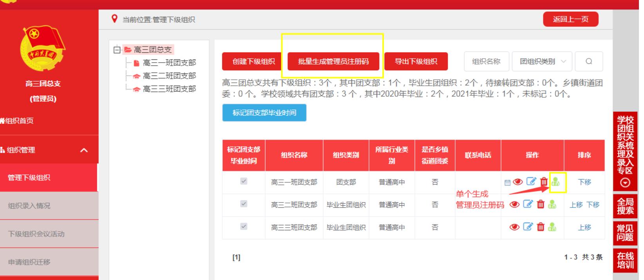This screenshot has height=280, width=644.
Task: Generate admin registration code for 高三三班团支部
Action: pyautogui.click(x=552, y=227)
